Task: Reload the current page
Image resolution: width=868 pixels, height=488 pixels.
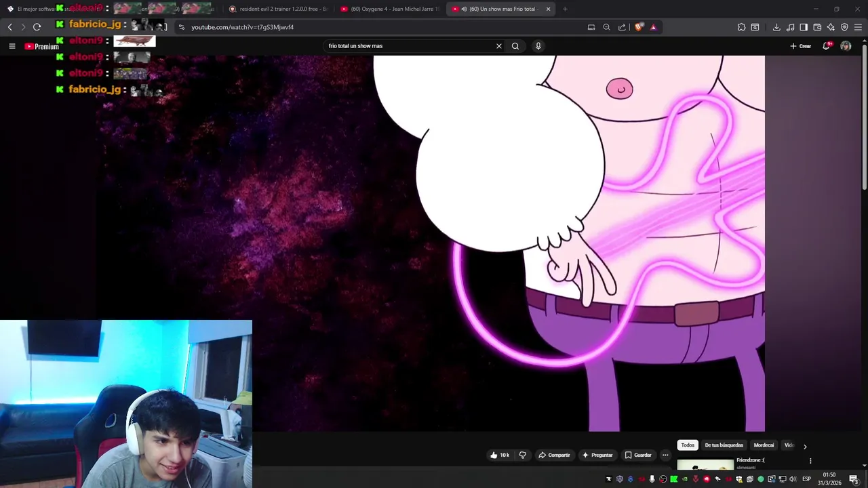Action: 37,27
